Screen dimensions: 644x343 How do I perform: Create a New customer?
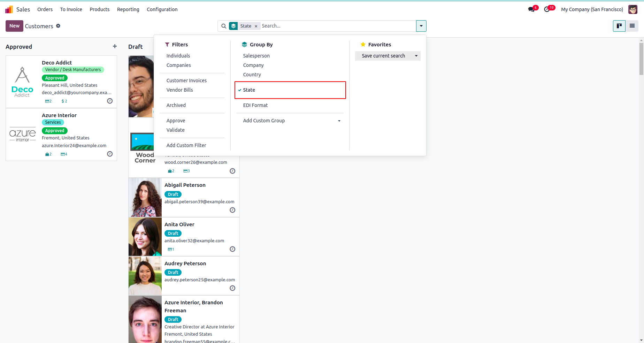pyautogui.click(x=14, y=26)
